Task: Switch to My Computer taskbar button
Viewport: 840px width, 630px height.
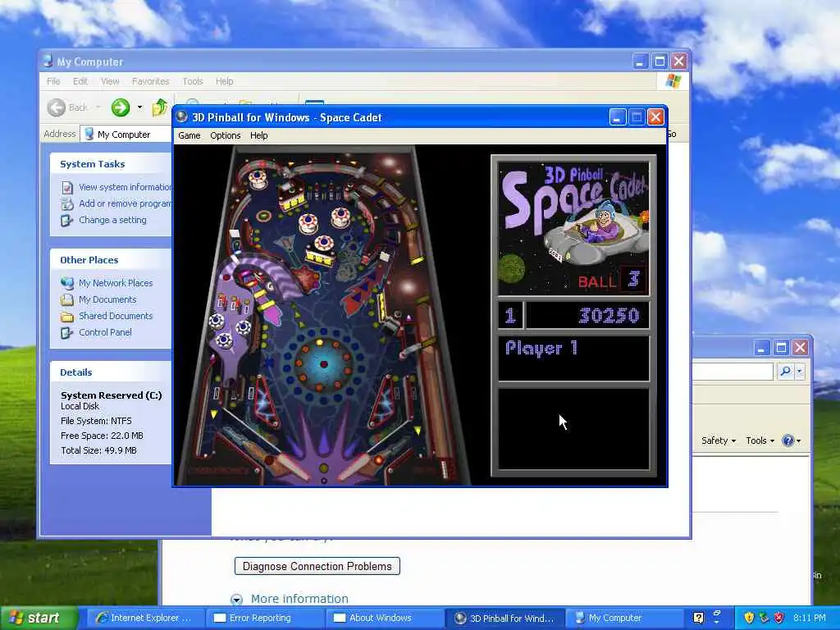Action: click(x=624, y=619)
